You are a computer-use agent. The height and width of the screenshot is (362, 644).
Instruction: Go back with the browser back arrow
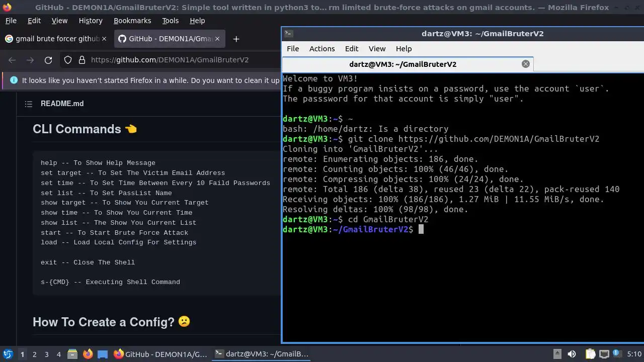(12, 60)
